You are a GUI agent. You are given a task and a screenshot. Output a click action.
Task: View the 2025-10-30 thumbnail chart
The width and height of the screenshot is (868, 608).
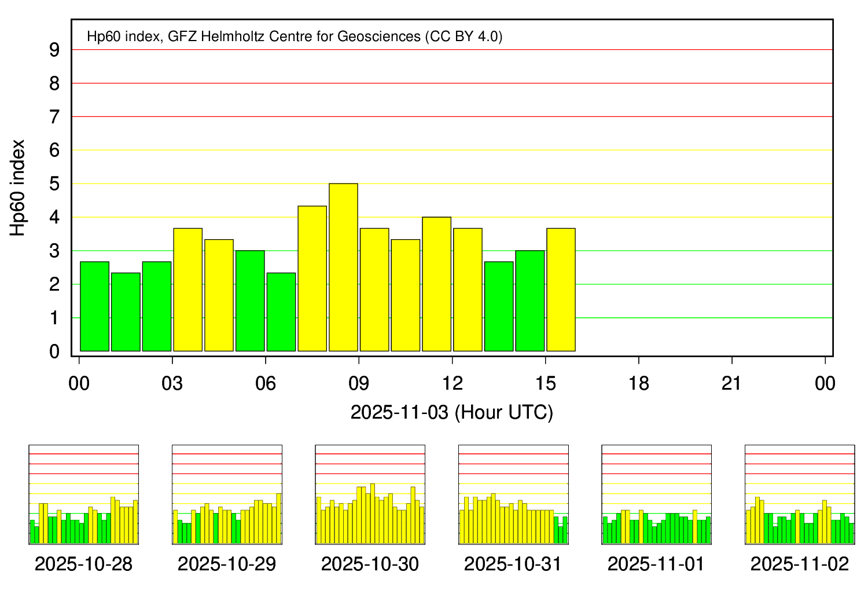tap(370, 495)
